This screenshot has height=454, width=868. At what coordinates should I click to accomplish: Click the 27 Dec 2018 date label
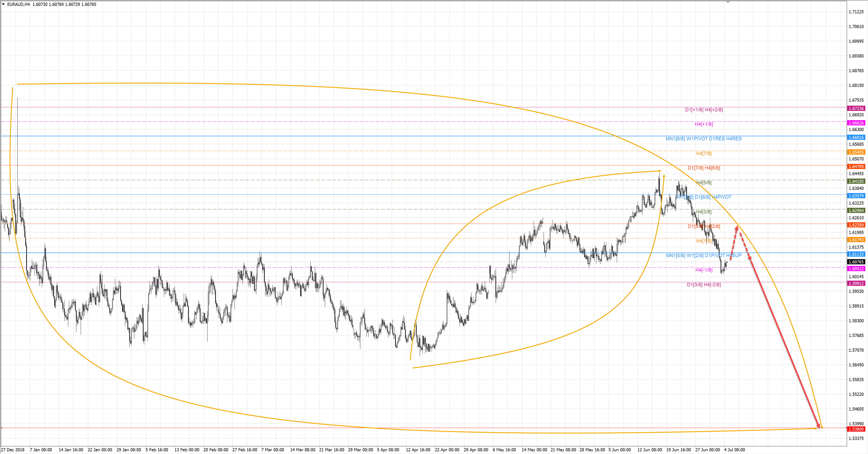(13, 450)
